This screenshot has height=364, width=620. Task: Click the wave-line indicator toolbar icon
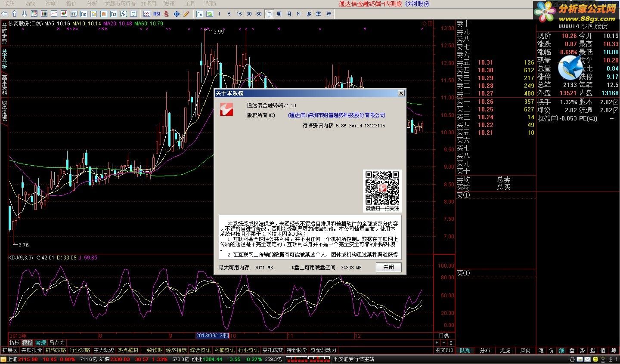click(147, 14)
